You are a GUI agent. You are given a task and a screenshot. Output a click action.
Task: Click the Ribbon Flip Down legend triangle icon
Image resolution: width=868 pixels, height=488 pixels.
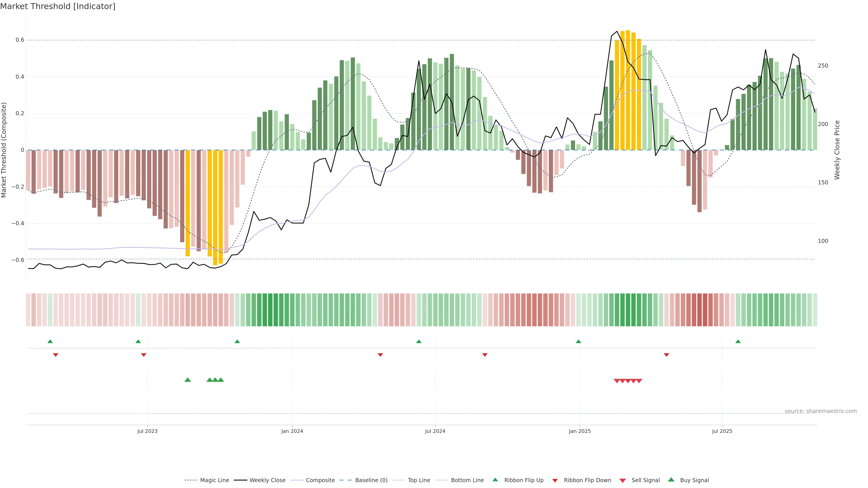click(555, 480)
